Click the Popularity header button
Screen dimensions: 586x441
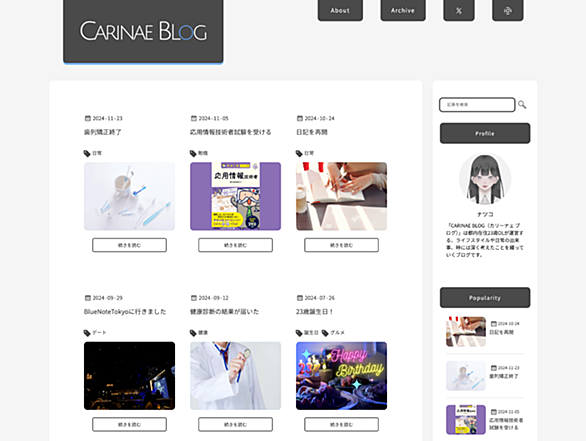[x=485, y=297]
